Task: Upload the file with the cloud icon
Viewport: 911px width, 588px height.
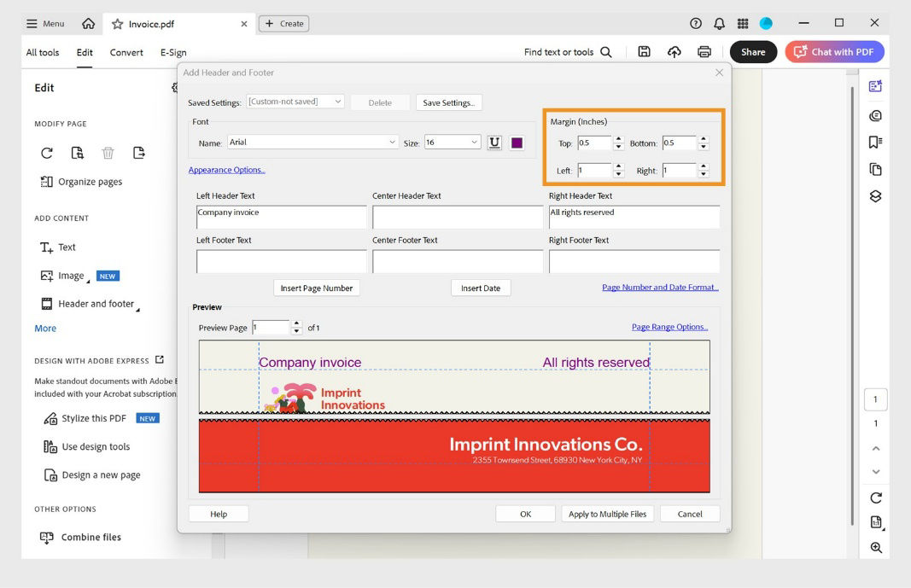Action: (x=674, y=51)
